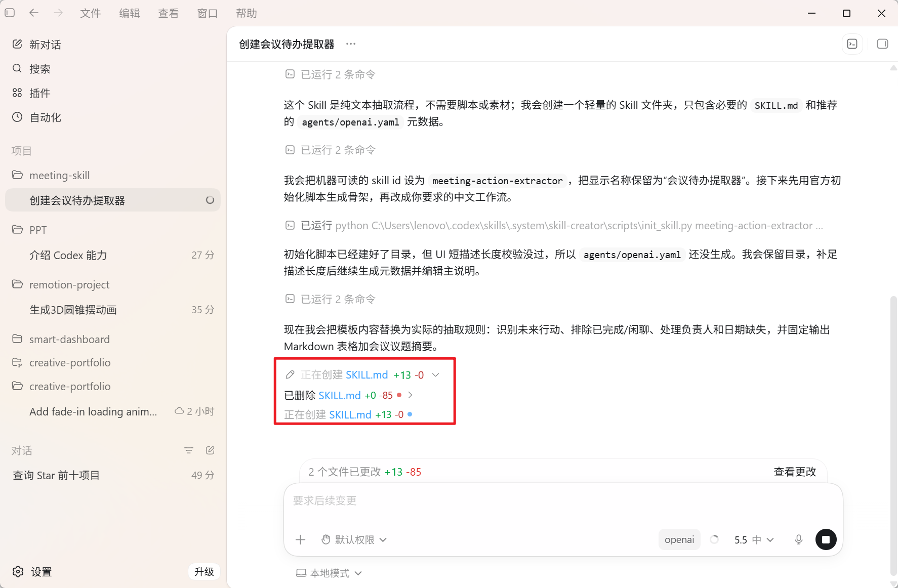Click the 创建会议待办提取器 title
This screenshot has height=588, width=898.
287,44
